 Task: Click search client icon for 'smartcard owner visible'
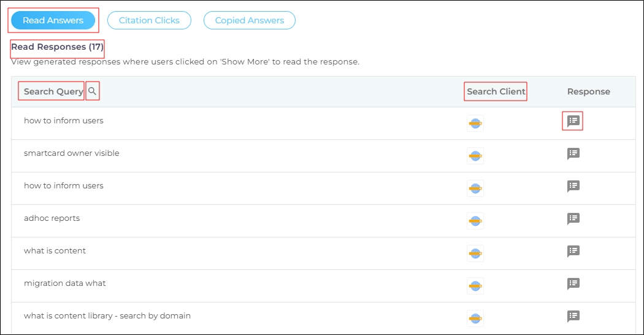[x=475, y=156]
